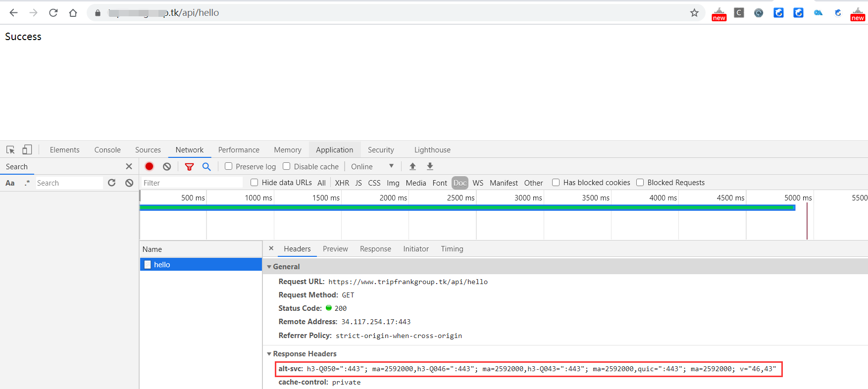Refresh the search results
The image size is (868, 389).
click(111, 183)
